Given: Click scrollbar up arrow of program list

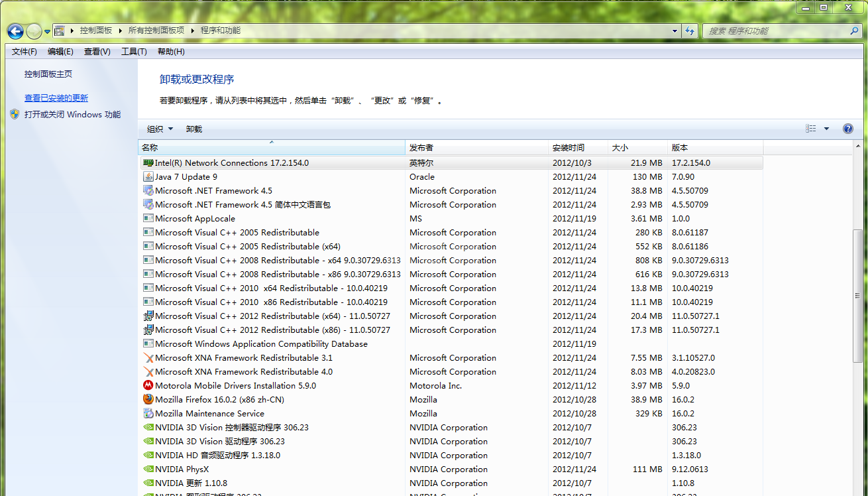Looking at the screenshot, I should [x=859, y=147].
